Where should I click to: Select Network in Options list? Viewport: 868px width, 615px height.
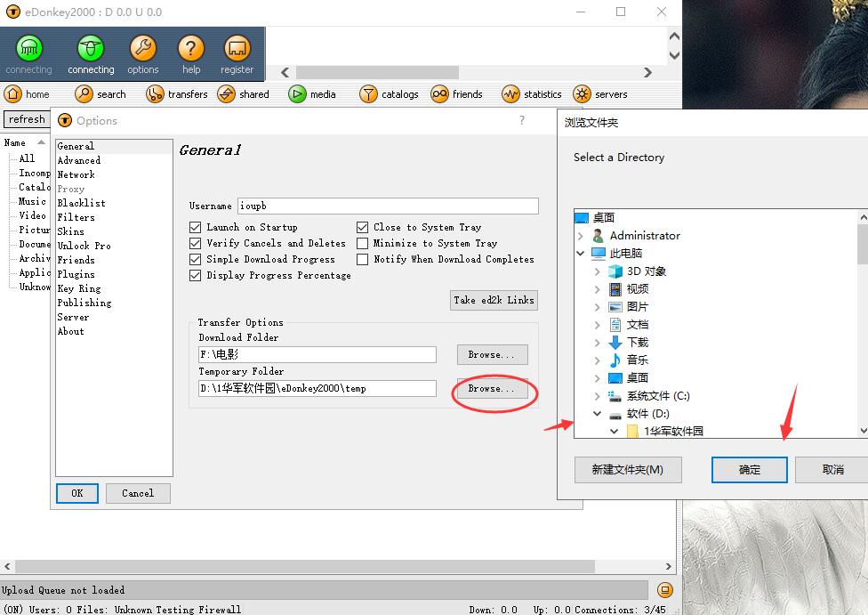tap(76, 174)
